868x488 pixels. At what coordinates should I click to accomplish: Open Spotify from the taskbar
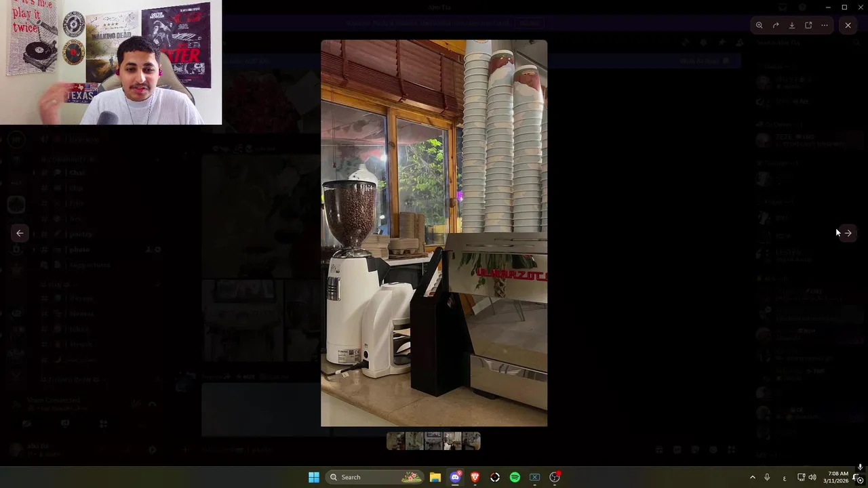(x=515, y=477)
